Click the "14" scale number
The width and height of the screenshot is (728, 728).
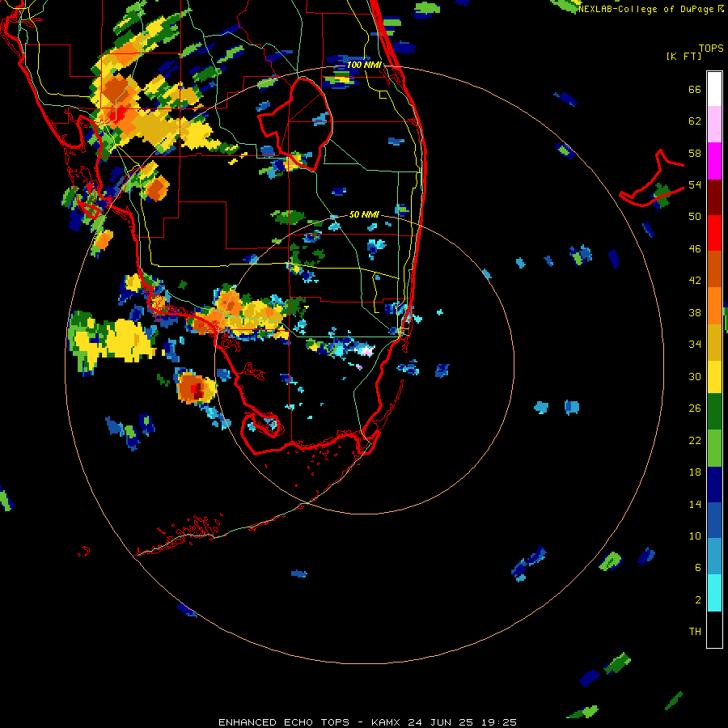695,504
